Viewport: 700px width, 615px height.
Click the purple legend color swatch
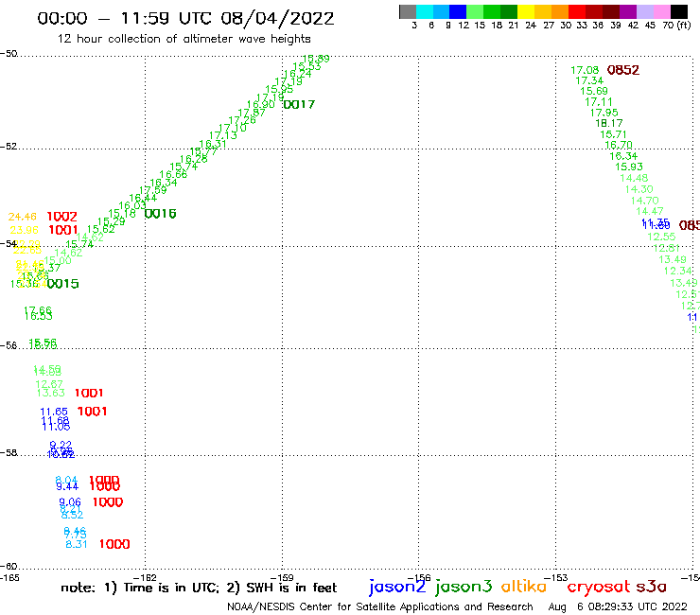coord(628,11)
